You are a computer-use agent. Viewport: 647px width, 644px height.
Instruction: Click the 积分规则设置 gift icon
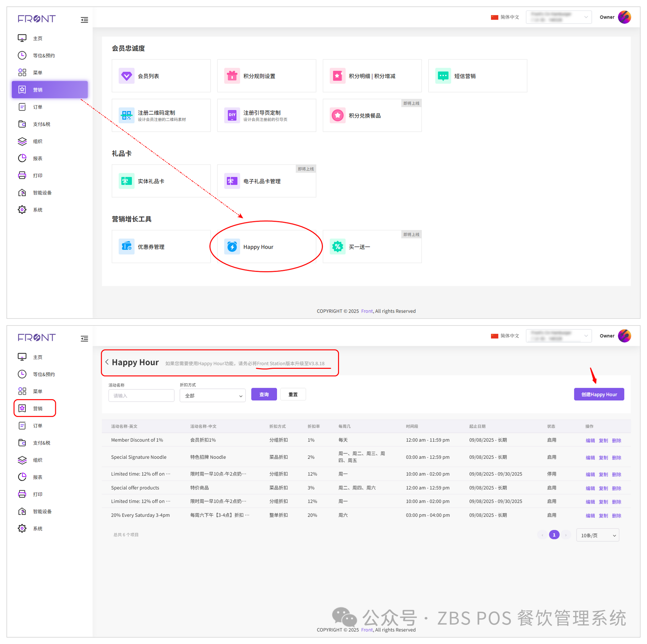[x=232, y=76]
